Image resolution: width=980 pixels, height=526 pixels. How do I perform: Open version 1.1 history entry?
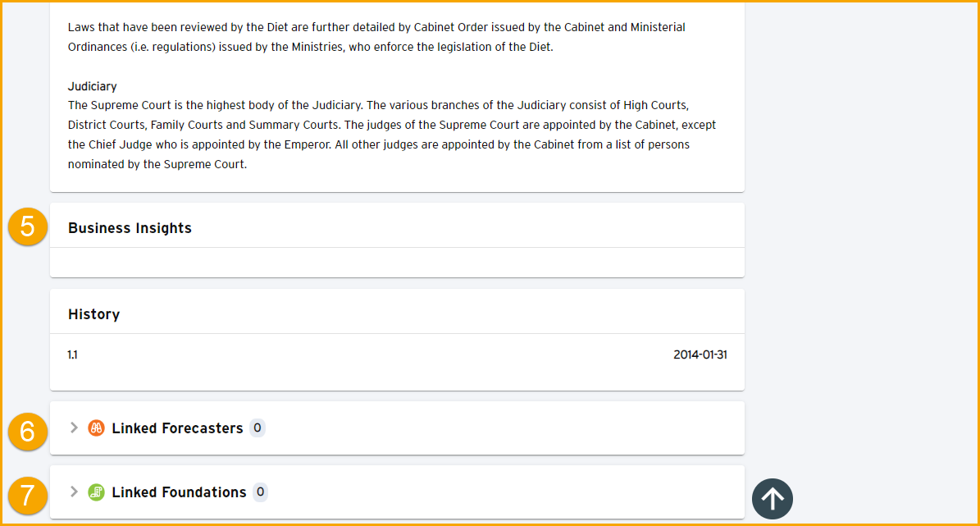pos(72,354)
